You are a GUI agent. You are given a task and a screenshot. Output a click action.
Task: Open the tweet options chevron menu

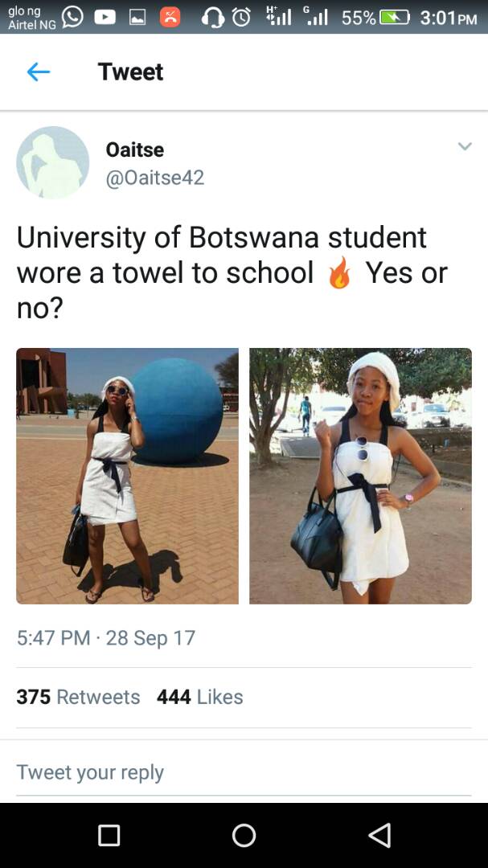(x=465, y=146)
